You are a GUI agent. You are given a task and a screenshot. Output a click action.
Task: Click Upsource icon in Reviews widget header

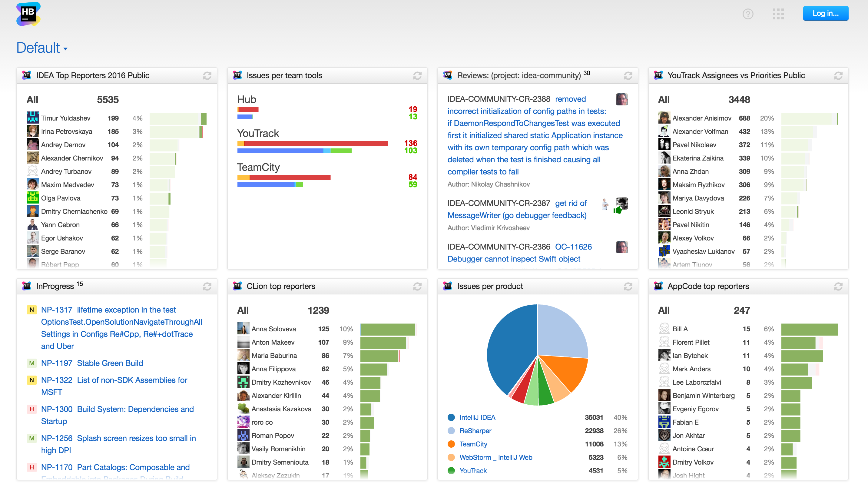click(448, 75)
